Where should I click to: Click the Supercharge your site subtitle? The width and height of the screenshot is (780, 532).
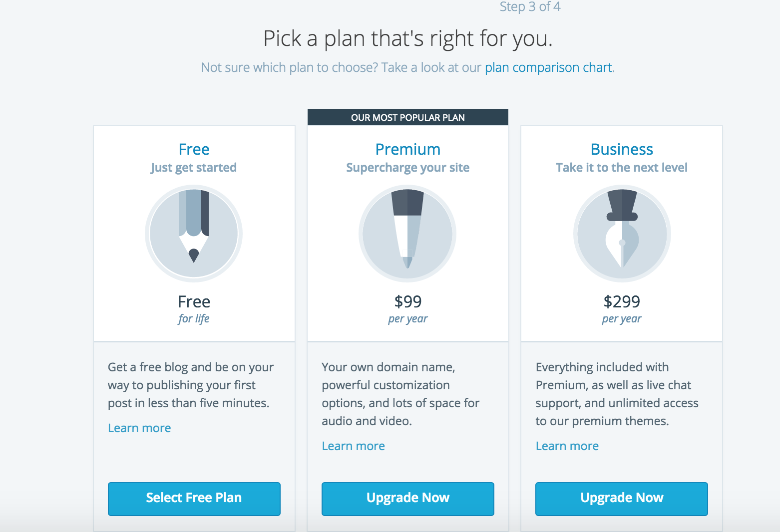pos(407,168)
